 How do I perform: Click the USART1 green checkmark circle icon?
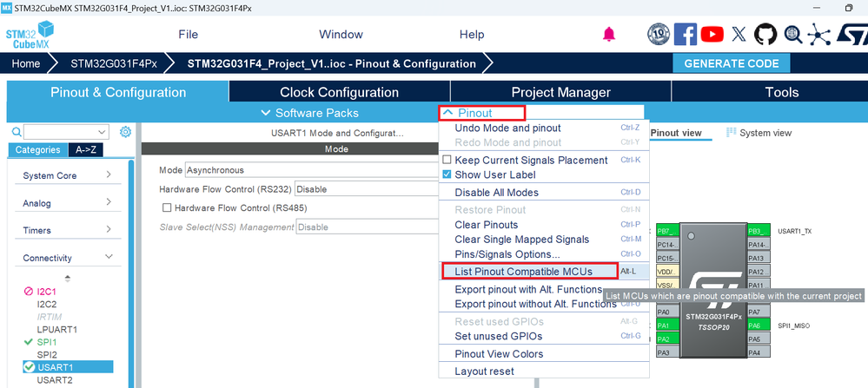click(29, 367)
